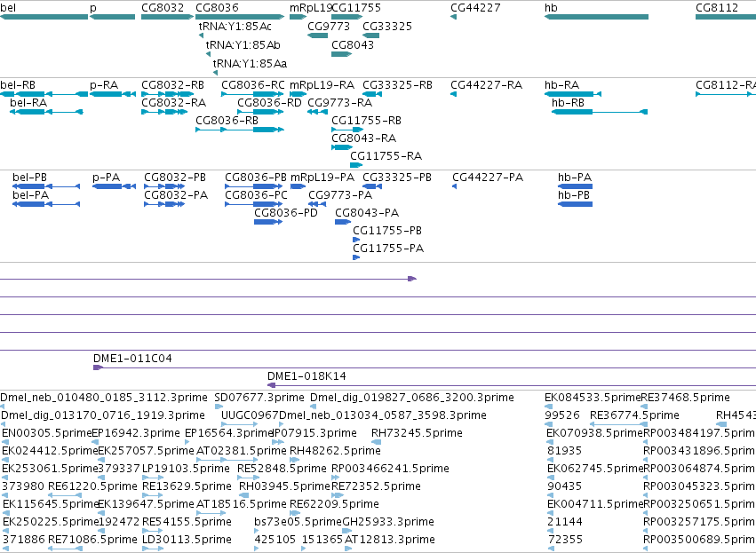Click the hb-PA protein label
756x553 pixels.
(575, 178)
